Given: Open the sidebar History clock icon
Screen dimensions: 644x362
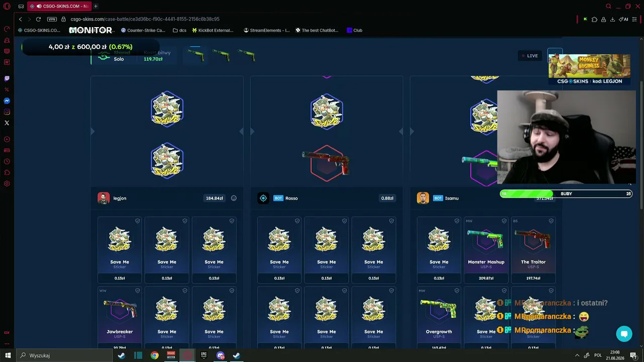Looking at the screenshot, I should (7, 161).
